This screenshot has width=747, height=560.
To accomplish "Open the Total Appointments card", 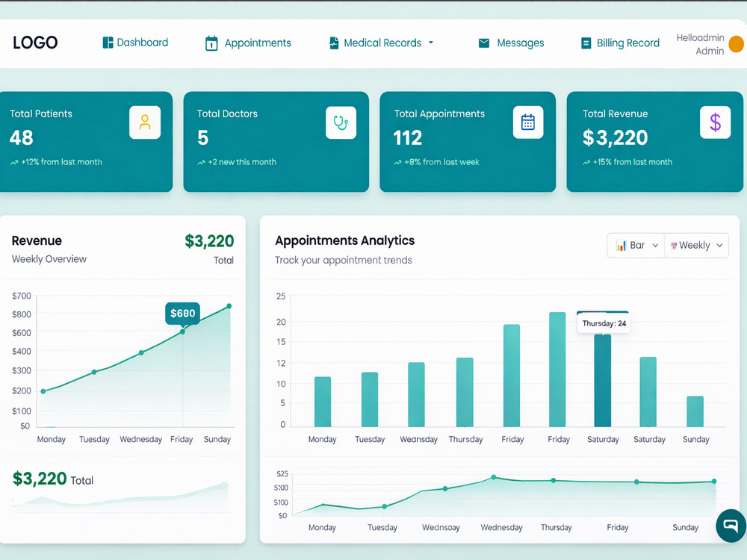I will [x=468, y=142].
